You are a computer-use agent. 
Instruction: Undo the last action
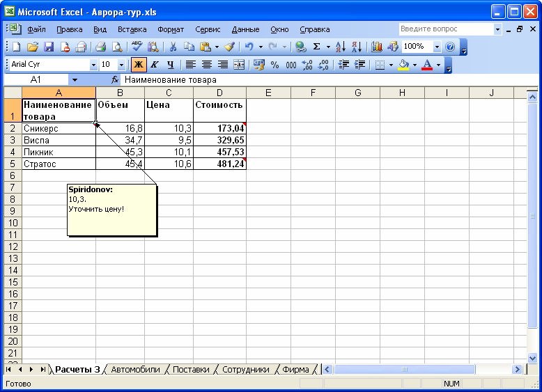249,47
